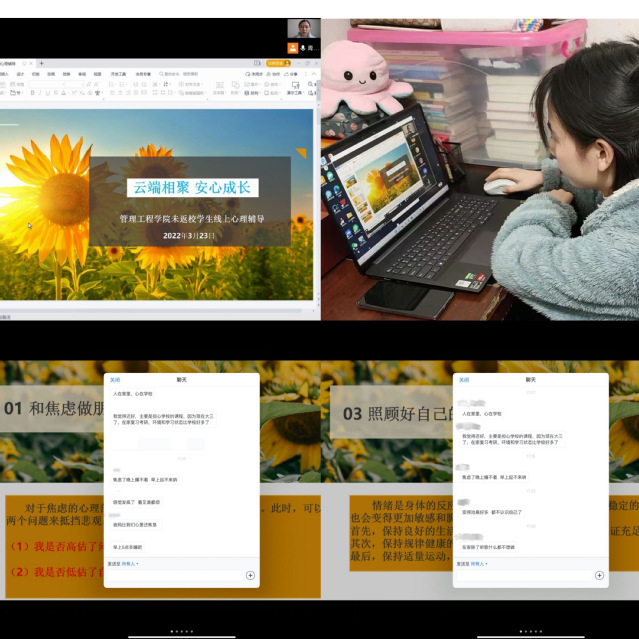Expand the 所有人 recipient dropdown in right chat
The width and height of the screenshot is (639, 639).
(477, 564)
